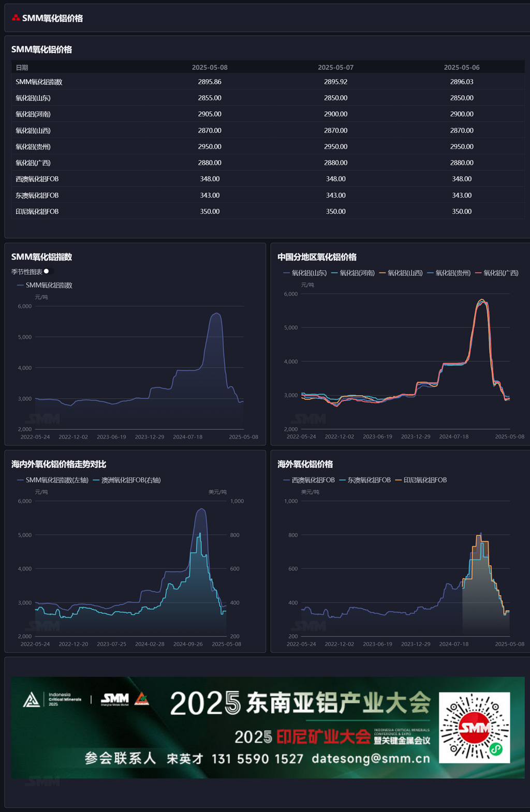Screen dimensions: 530x812
Task: Click the 西澳氧化铝FOB row label in table
Action: tap(37, 179)
